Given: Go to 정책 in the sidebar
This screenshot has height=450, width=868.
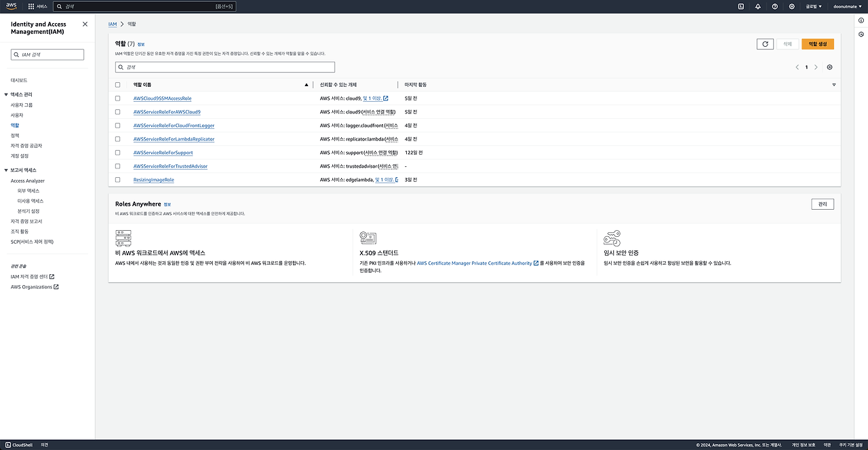Looking at the screenshot, I should point(15,136).
